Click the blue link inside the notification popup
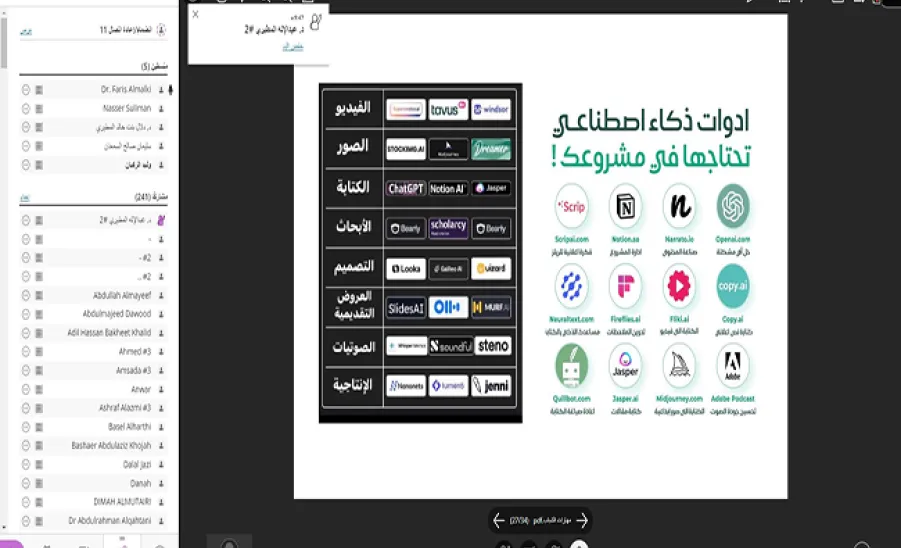 293,47
